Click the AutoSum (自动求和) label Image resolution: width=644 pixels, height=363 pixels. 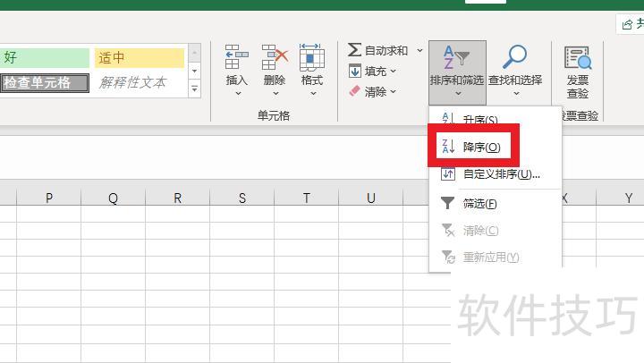click(386, 50)
